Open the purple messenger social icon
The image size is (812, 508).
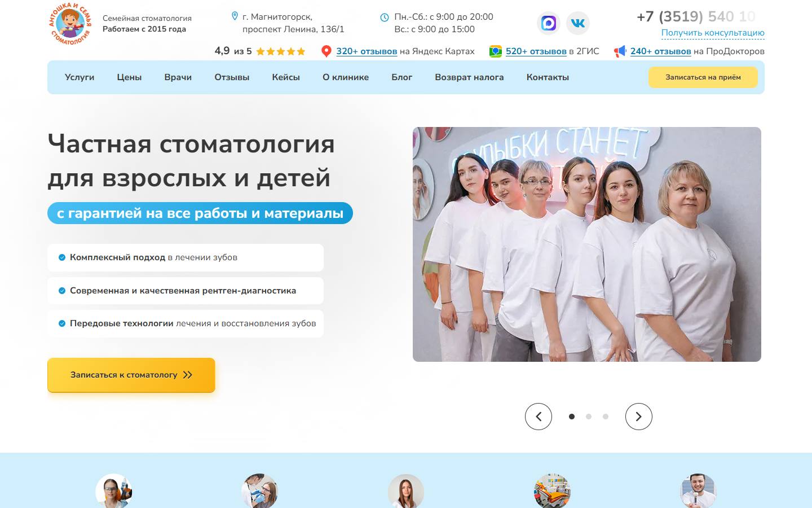pyautogui.click(x=549, y=23)
